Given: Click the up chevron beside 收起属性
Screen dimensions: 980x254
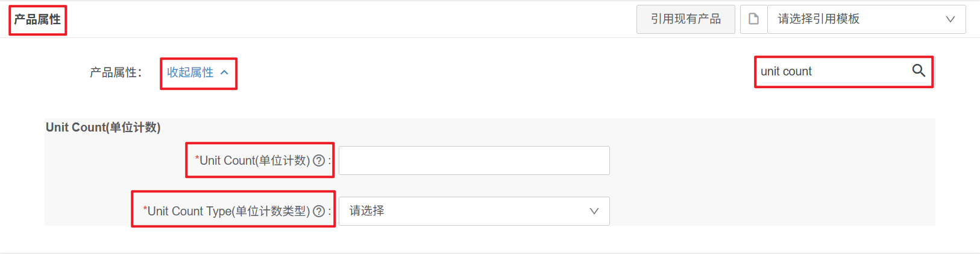Looking at the screenshot, I should 225,72.
